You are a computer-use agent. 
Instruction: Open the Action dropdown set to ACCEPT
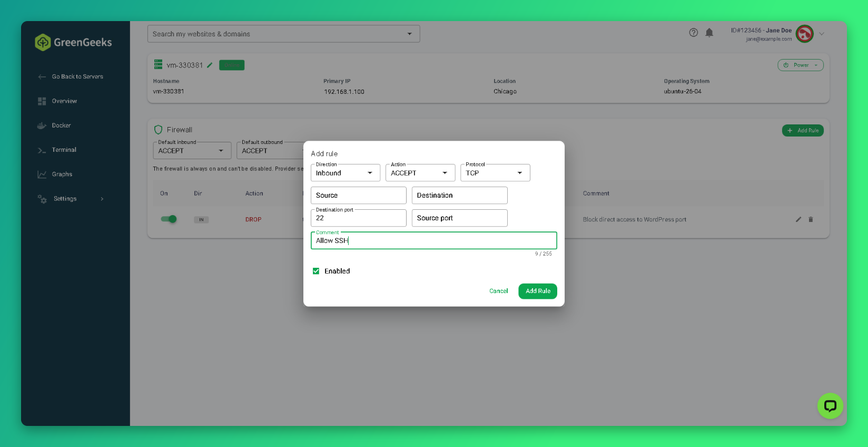pyautogui.click(x=420, y=173)
